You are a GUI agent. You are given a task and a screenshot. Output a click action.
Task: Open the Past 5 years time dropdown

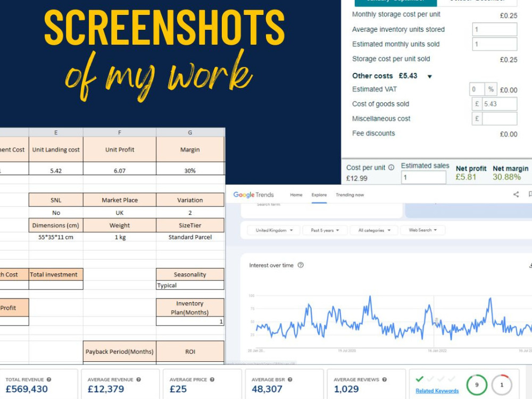click(325, 230)
